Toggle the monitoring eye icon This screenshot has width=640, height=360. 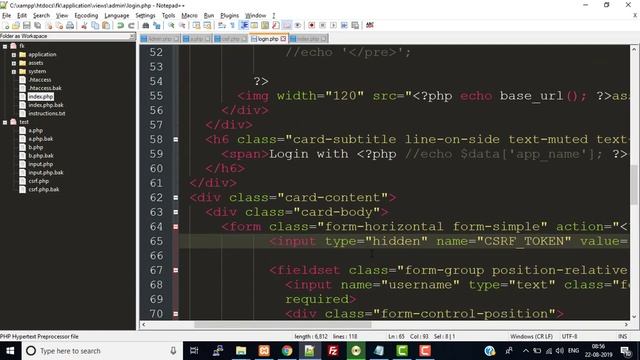[298, 25]
